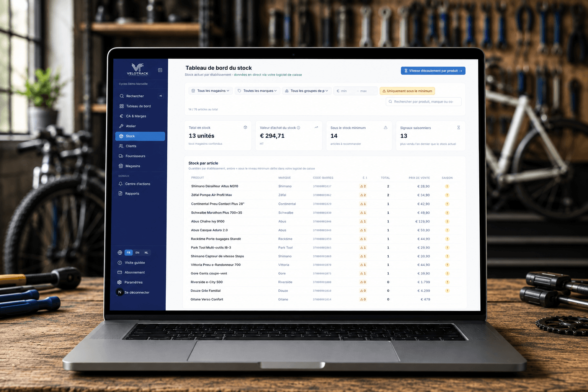Open the Tous les groupes de p dropdown
The height and width of the screenshot is (392, 588).
tap(307, 91)
